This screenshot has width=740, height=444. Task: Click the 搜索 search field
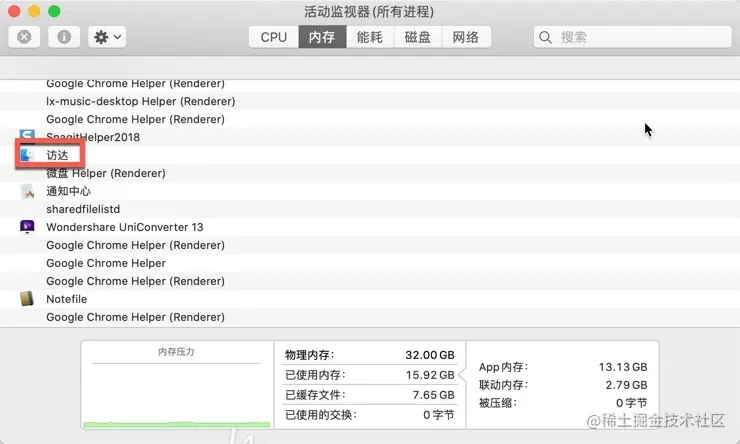632,37
